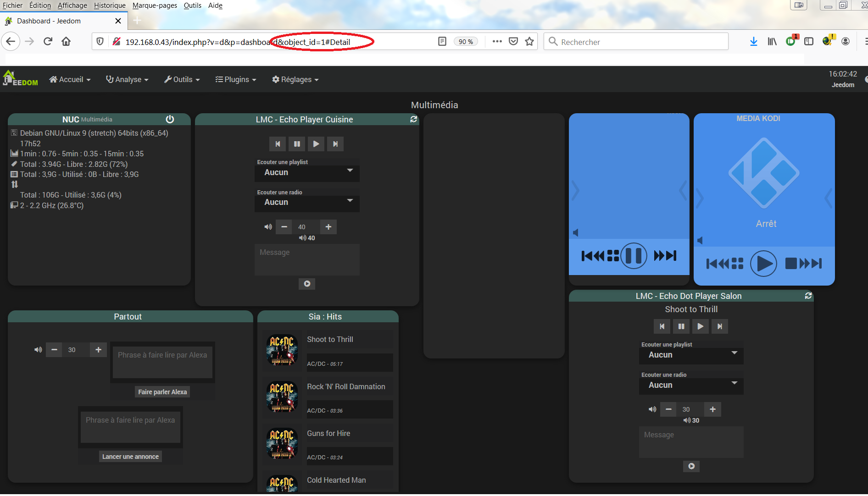868x496 pixels.
Task: Click the NUC power icon
Action: coord(170,119)
